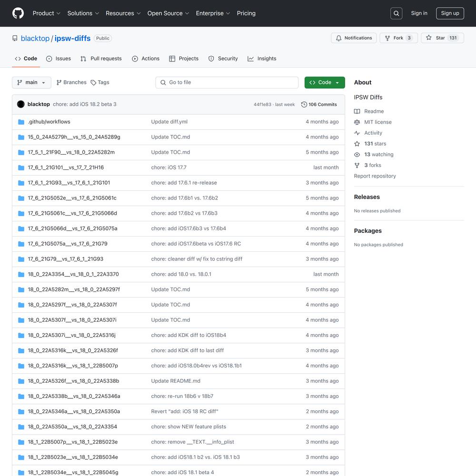476x476 pixels.
Task: Click the fork icon beside 3 forks
Action: pyautogui.click(x=357, y=165)
